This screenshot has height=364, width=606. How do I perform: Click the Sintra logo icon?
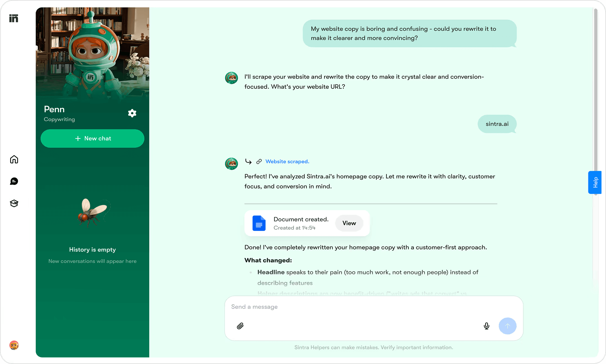click(14, 18)
